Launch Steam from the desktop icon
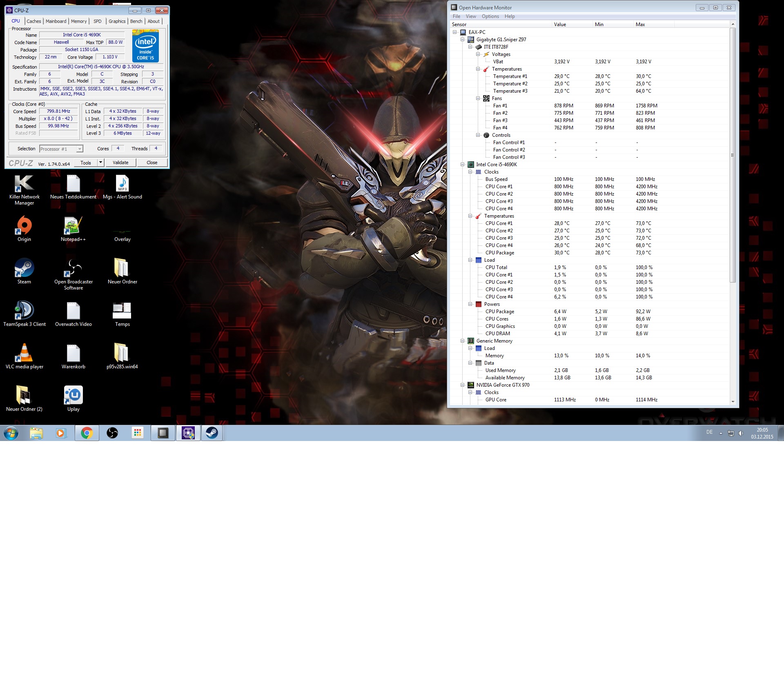This screenshot has height=686, width=784. (x=24, y=268)
